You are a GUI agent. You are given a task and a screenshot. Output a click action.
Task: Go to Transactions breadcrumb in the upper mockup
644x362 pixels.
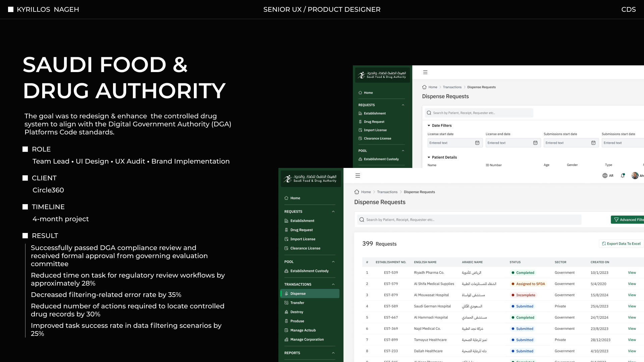(x=452, y=87)
